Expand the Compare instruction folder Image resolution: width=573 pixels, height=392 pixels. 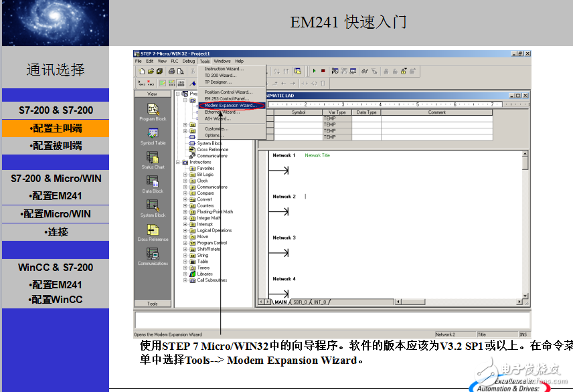point(185,193)
